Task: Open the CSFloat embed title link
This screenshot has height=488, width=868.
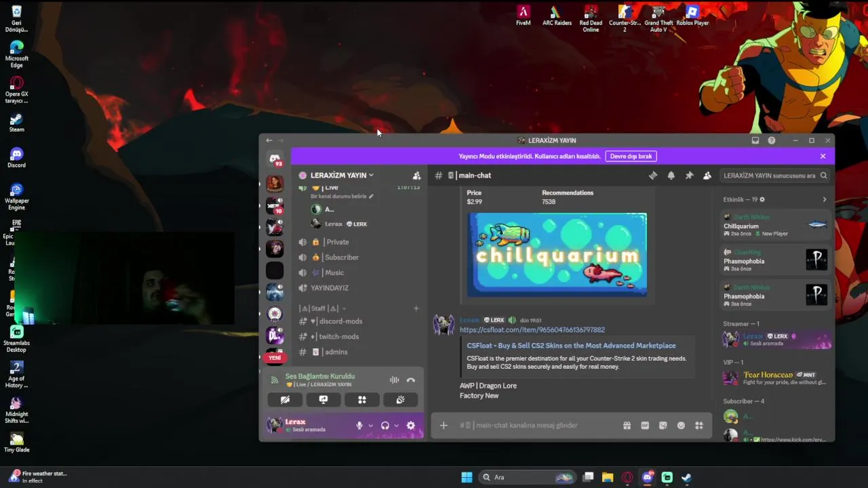Action: tap(571, 346)
